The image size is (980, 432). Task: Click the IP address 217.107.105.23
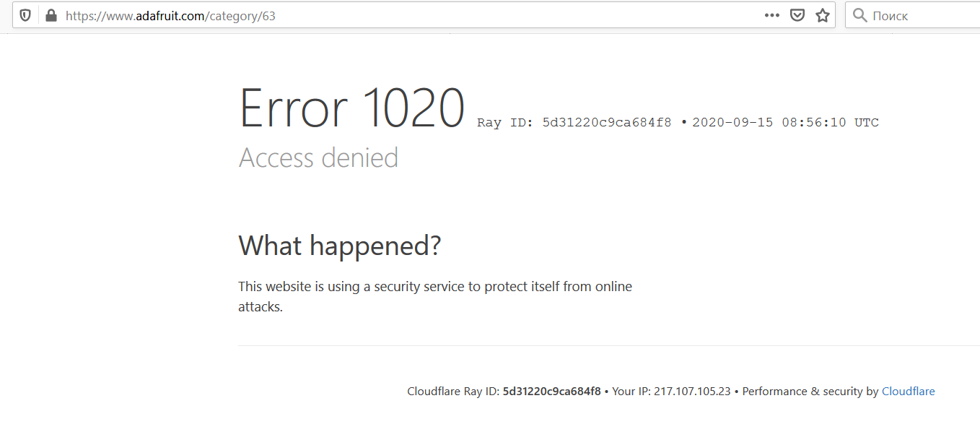click(692, 392)
